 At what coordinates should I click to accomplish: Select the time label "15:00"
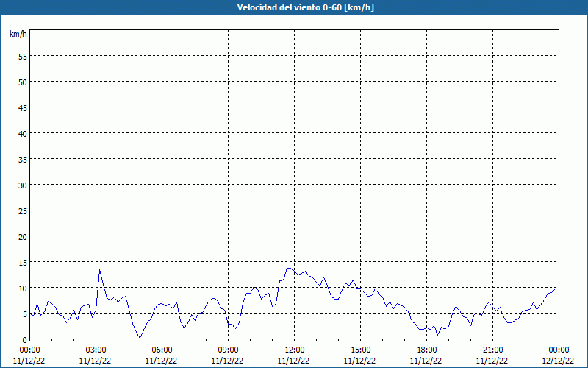[x=360, y=350]
